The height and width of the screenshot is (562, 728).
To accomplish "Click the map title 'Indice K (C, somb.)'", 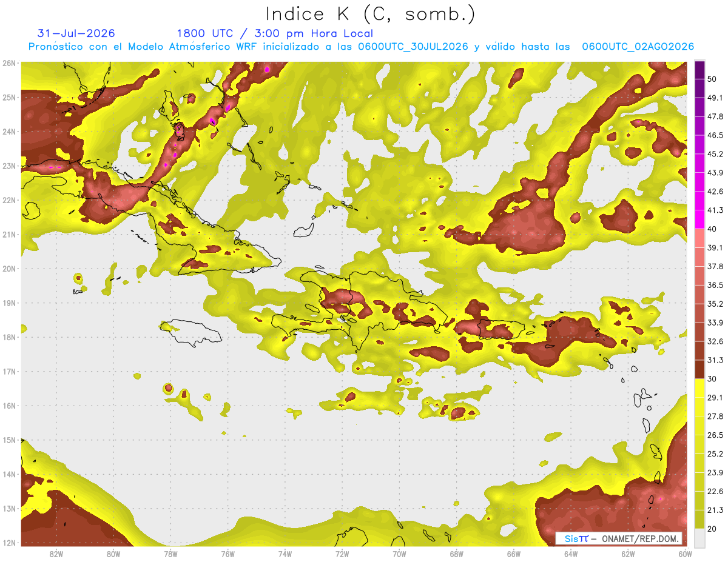I will (x=370, y=15).
